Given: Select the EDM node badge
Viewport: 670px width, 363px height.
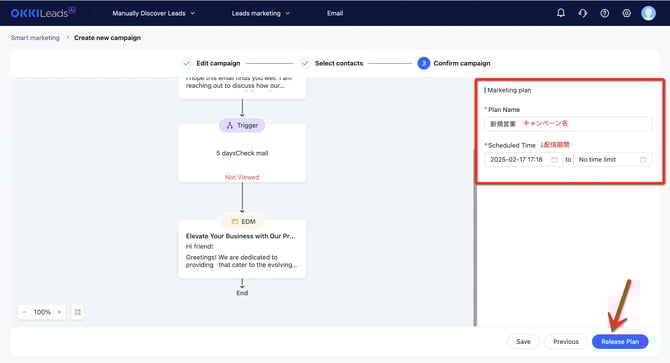Looking at the screenshot, I should [x=243, y=222].
